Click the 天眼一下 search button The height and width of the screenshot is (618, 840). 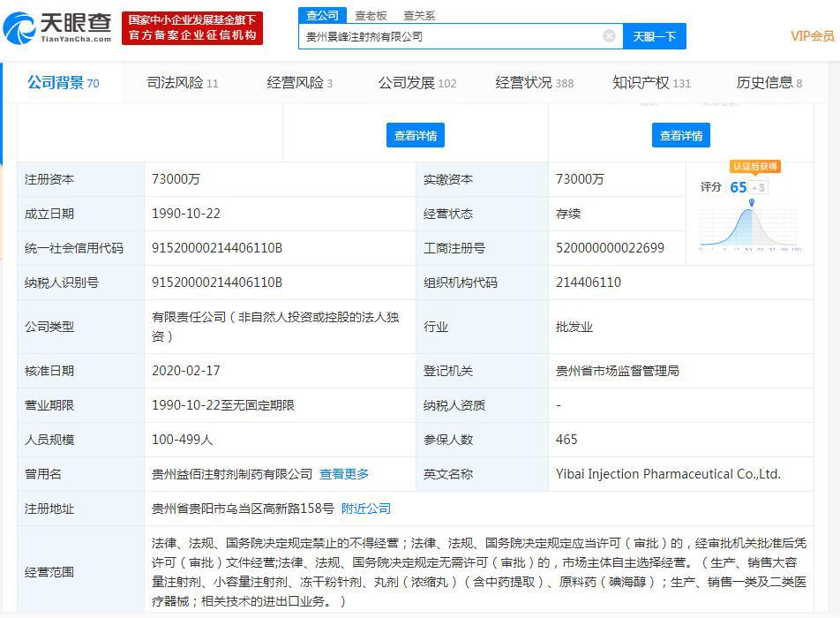point(654,36)
